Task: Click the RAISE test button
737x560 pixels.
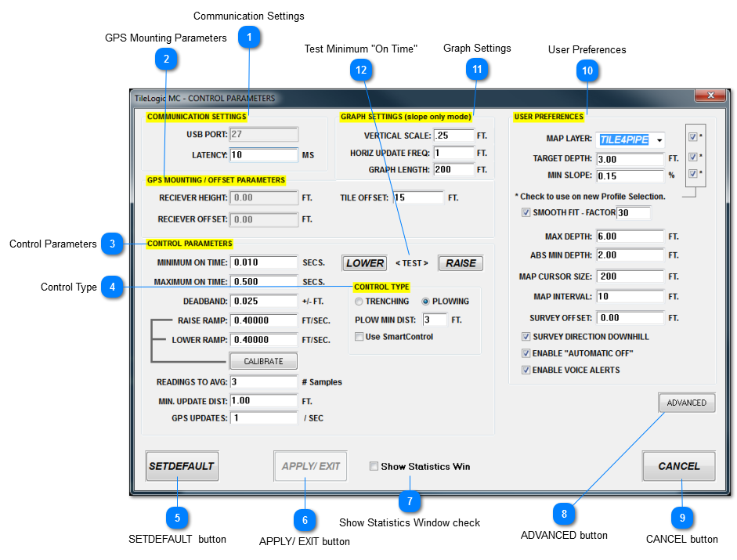Action: tap(460, 262)
